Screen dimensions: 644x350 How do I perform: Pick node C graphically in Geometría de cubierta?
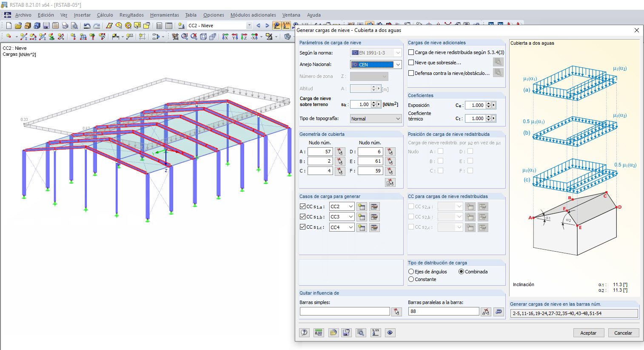pos(339,171)
